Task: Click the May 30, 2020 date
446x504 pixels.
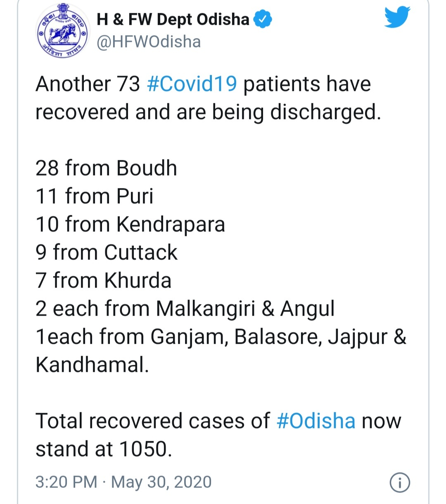Action: coord(161,482)
